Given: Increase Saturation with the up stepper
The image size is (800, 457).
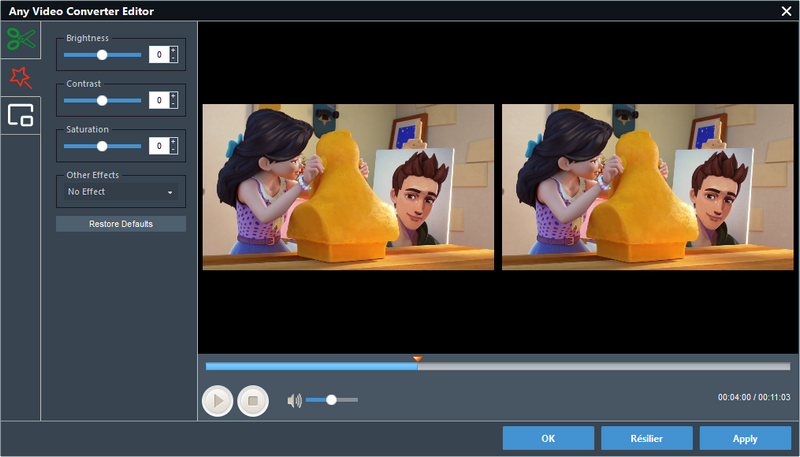Looking at the screenshot, I should click(173, 142).
